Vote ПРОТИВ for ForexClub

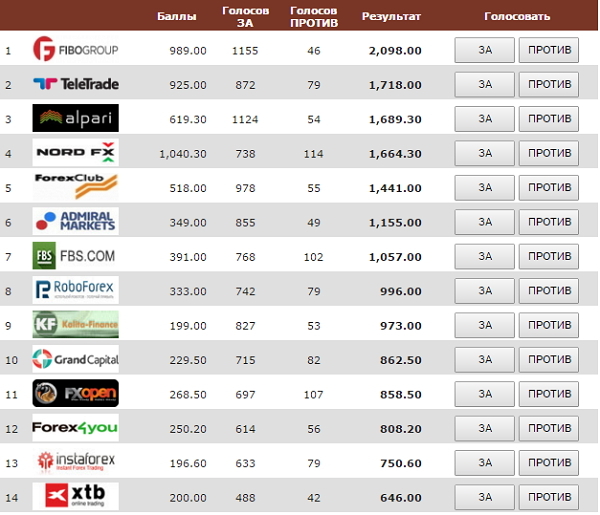[x=549, y=188]
